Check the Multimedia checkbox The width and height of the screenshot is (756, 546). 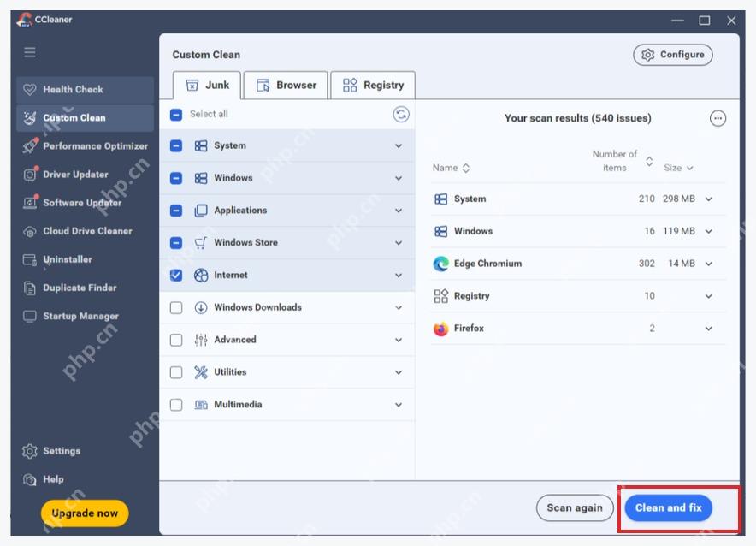176,404
